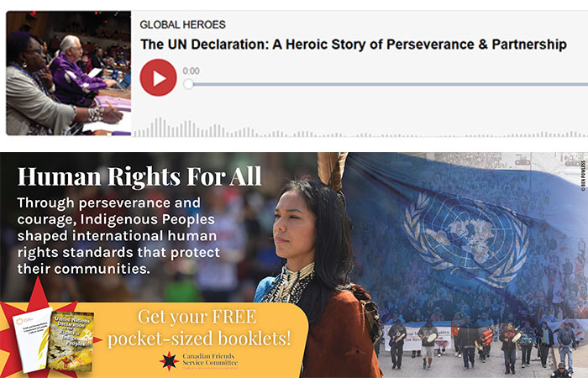Click the 0:00 elapsed time indicator
This screenshot has height=378, width=588.
[191, 71]
